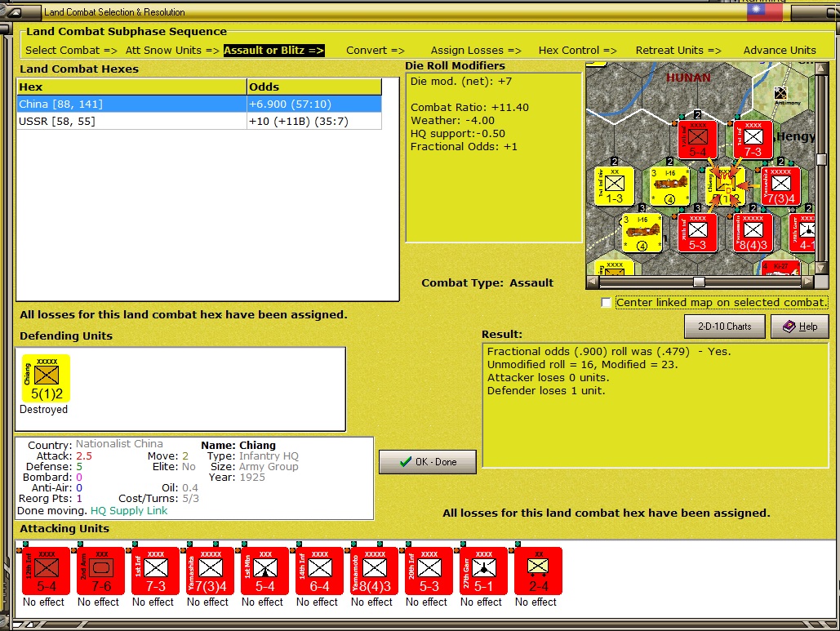This screenshot has height=631, width=840.
Task: Select the 14th Inf 6-4 attacking unit
Action: pos(319,571)
